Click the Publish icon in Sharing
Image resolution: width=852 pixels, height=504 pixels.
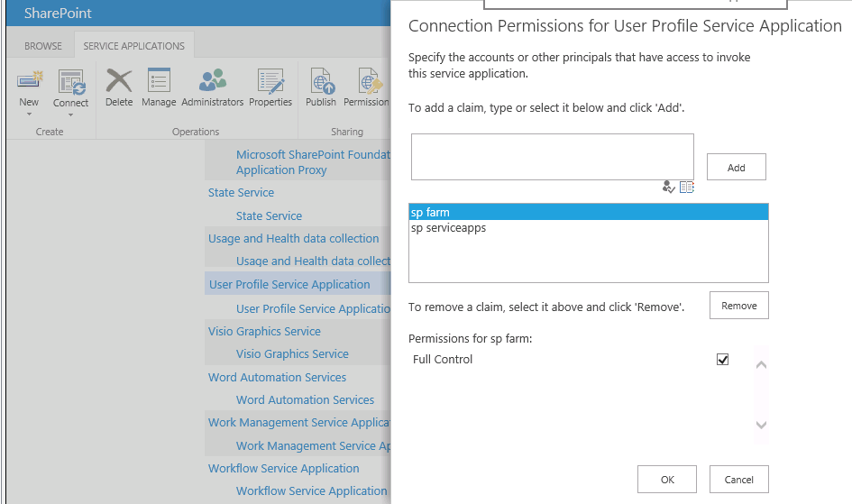(x=322, y=81)
